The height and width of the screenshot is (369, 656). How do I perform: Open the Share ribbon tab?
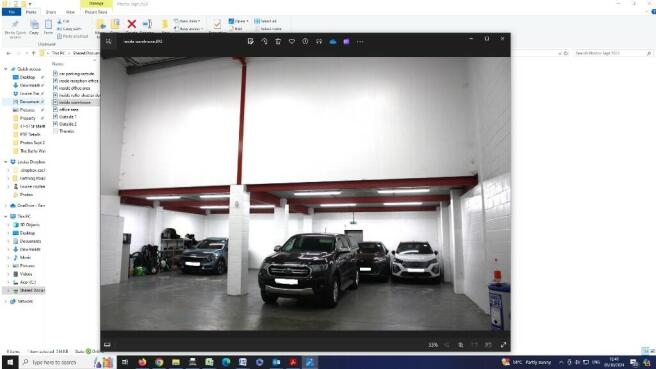click(51, 12)
